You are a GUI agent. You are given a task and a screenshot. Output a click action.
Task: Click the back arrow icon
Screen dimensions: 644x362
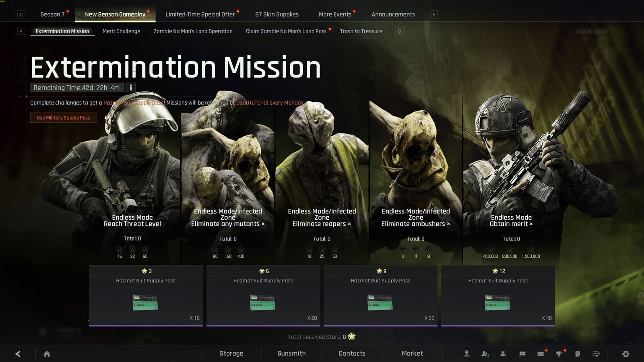tap(18, 354)
